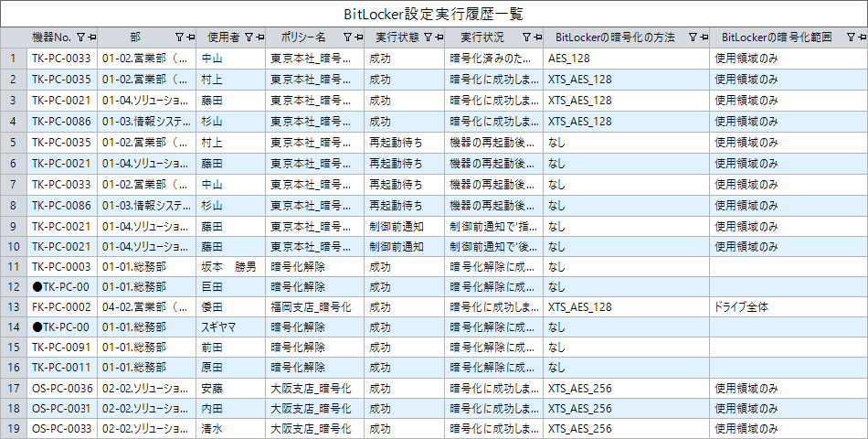Open the filter icon on 実行状態 column
The image size is (868, 439).
(x=428, y=37)
